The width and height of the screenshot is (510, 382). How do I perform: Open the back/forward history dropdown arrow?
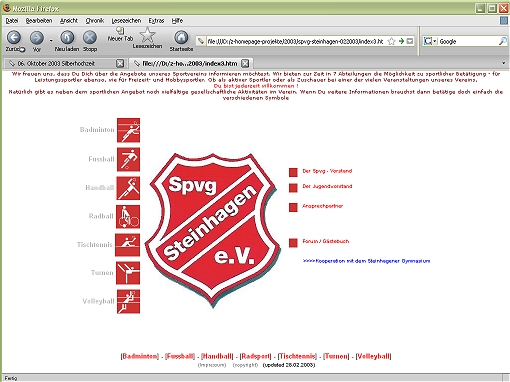click(x=51, y=41)
